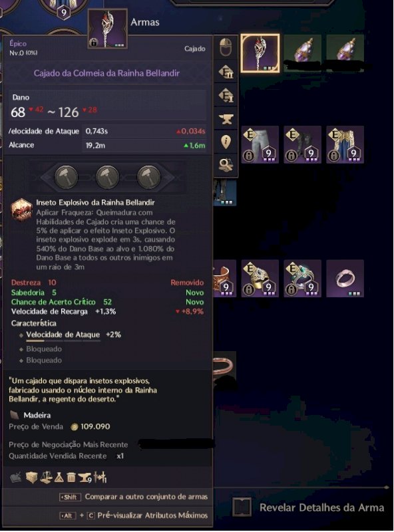Click the scales trade icon in the tooltip footer

click(46, 477)
